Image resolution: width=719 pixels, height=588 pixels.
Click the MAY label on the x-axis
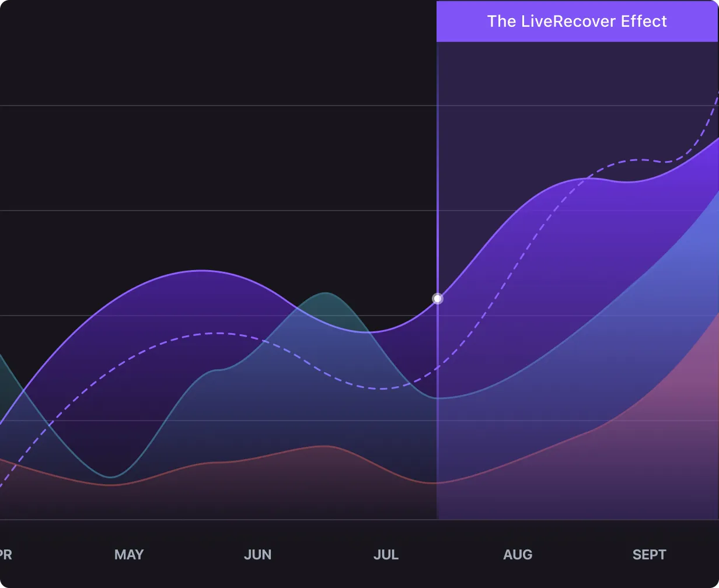pyautogui.click(x=129, y=555)
